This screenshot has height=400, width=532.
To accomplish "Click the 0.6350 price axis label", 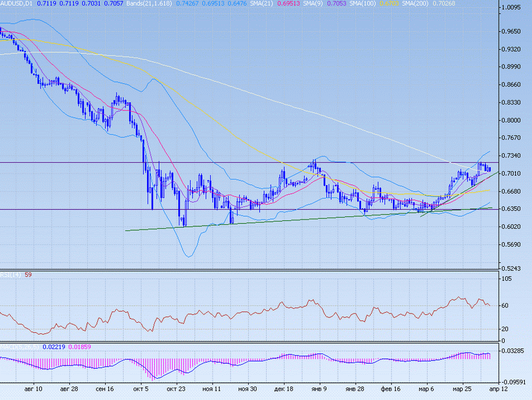I will tap(511, 209).
